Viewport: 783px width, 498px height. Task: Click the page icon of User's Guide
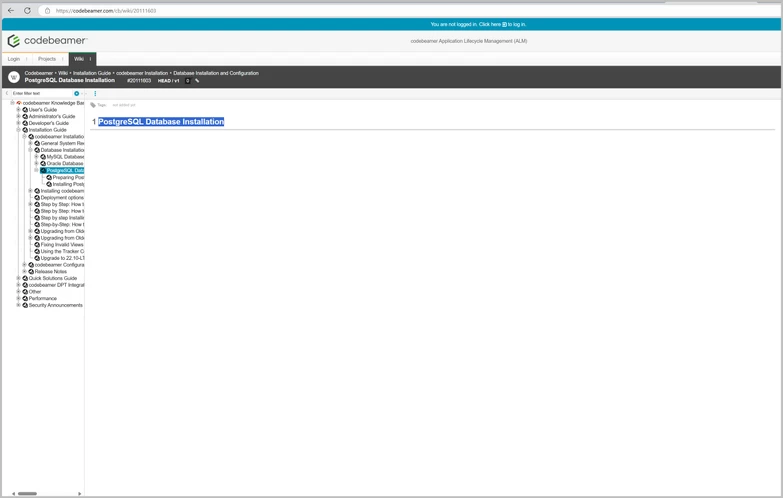click(x=25, y=109)
